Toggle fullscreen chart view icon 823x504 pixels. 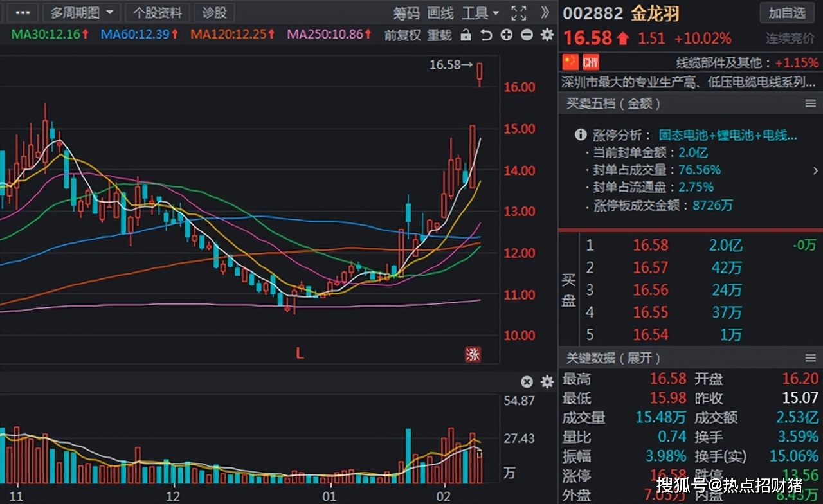coord(518,13)
